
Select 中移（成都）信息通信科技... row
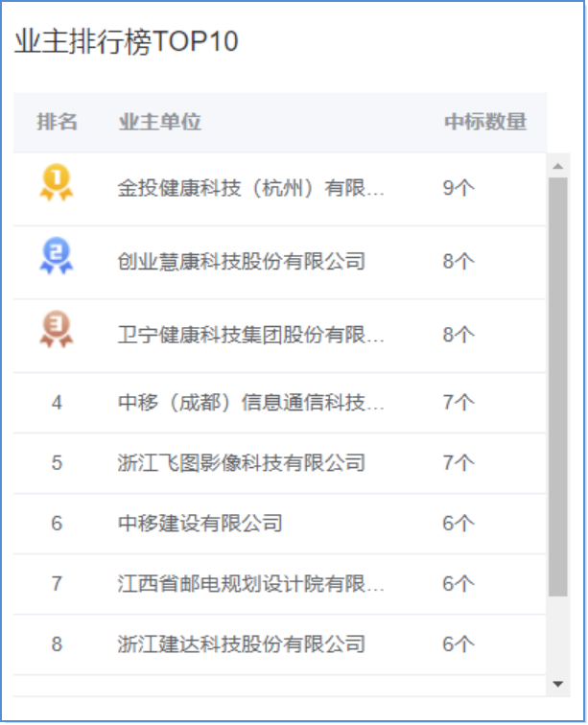[280, 403]
